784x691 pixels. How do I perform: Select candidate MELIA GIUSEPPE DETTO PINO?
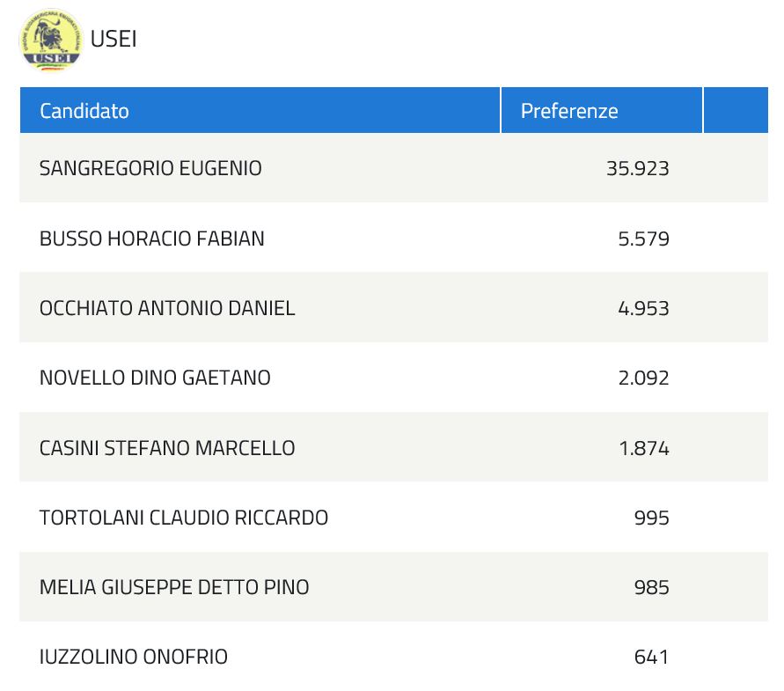tap(174, 587)
